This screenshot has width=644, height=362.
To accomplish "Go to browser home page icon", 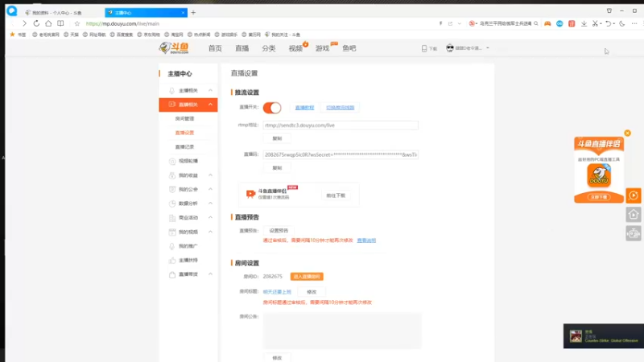I will [x=48, y=23].
